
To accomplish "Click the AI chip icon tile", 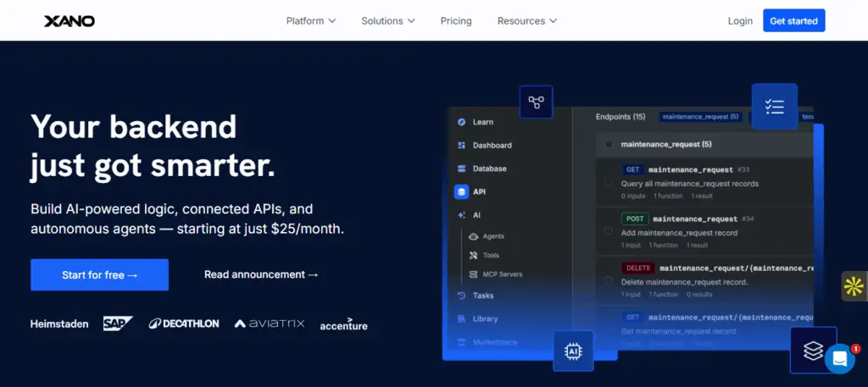I will pos(573,351).
